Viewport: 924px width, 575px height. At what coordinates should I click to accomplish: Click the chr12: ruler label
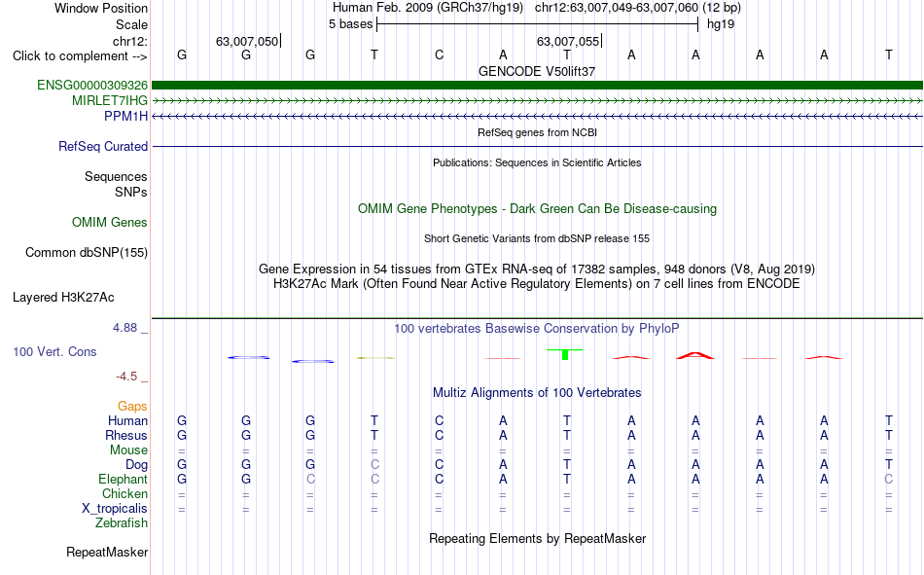[130, 41]
